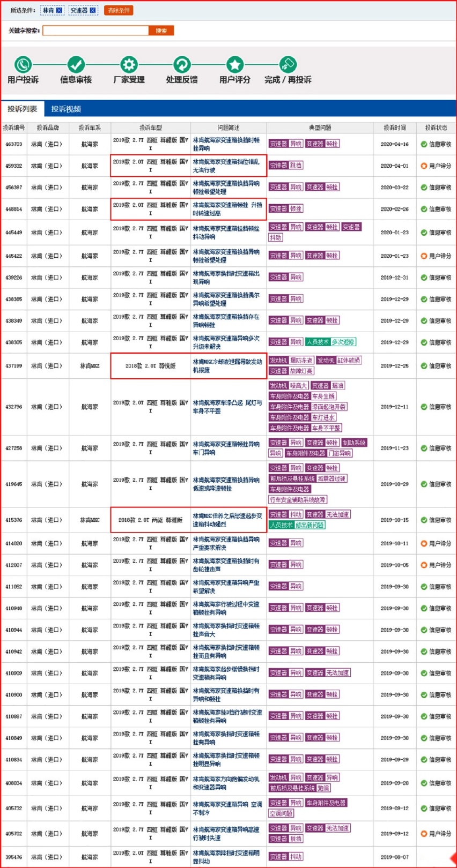This screenshot has width=457, height=868.
Task: Click the 处理反馈 refresh-arrow step icon
Action: click(x=182, y=65)
